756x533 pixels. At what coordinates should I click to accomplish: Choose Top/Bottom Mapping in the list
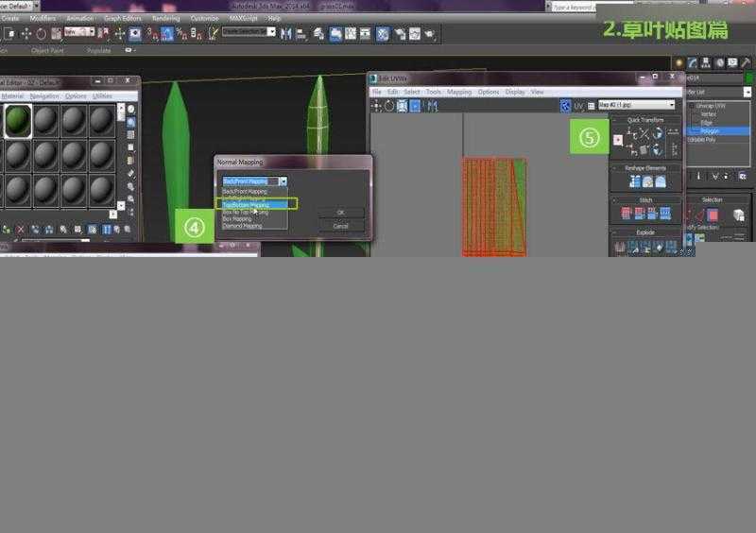click(255, 204)
